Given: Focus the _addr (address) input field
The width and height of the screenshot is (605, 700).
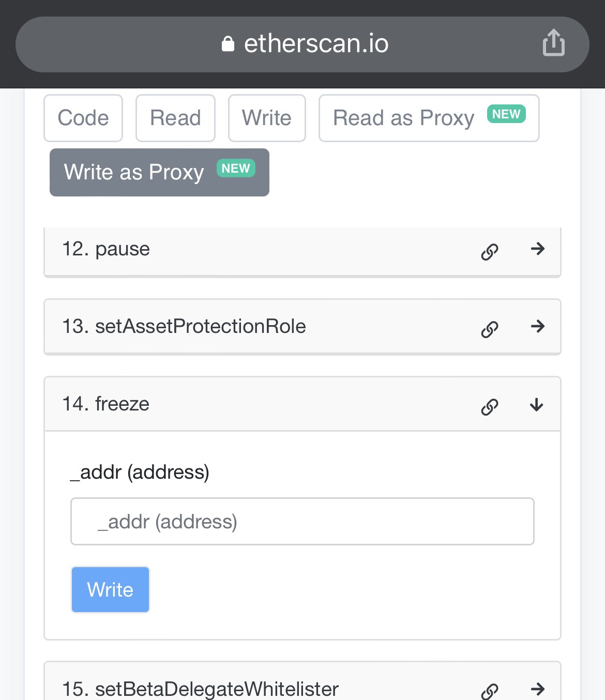Looking at the screenshot, I should click(x=302, y=521).
